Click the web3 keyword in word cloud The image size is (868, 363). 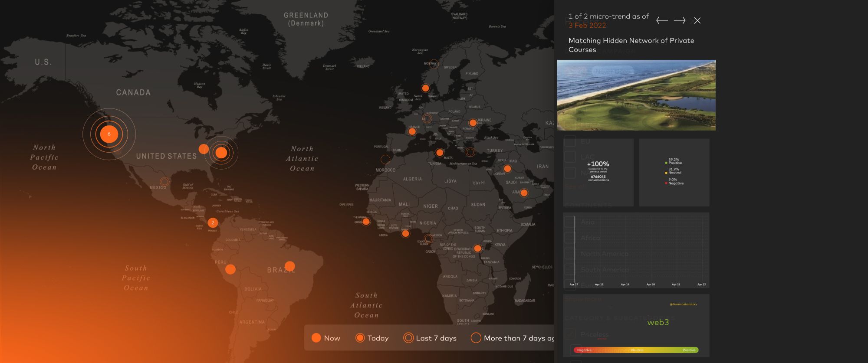coord(658,322)
